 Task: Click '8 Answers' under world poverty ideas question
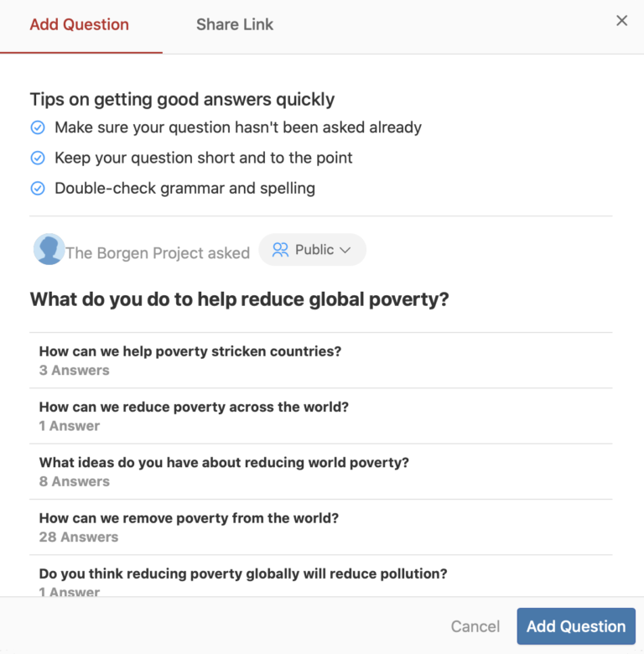[75, 481]
